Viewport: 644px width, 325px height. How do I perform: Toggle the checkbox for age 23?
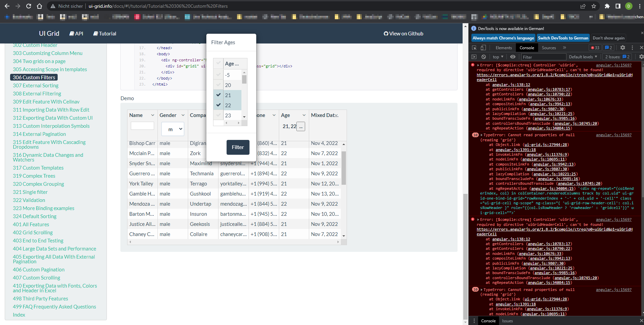point(218,115)
